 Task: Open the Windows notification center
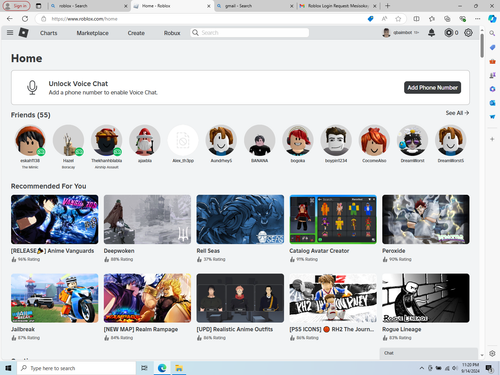(x=489, y=368)
